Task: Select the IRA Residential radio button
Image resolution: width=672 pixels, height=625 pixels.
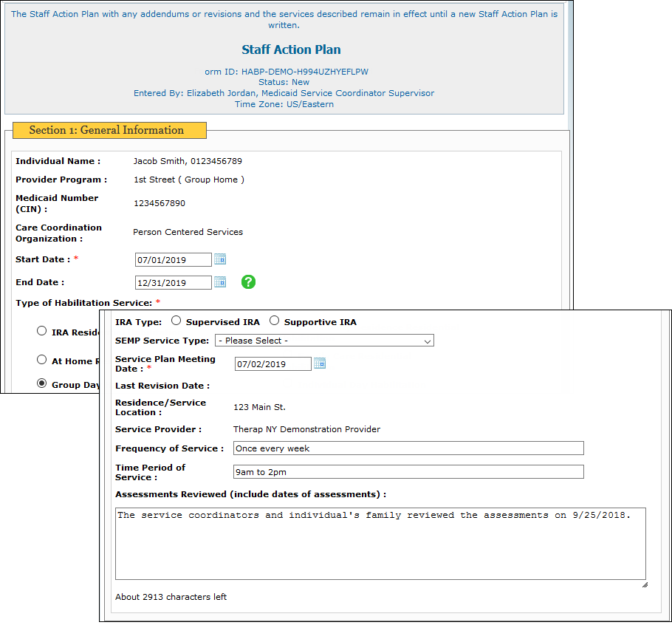Action: pyautogui.click(x=42, y=331)
